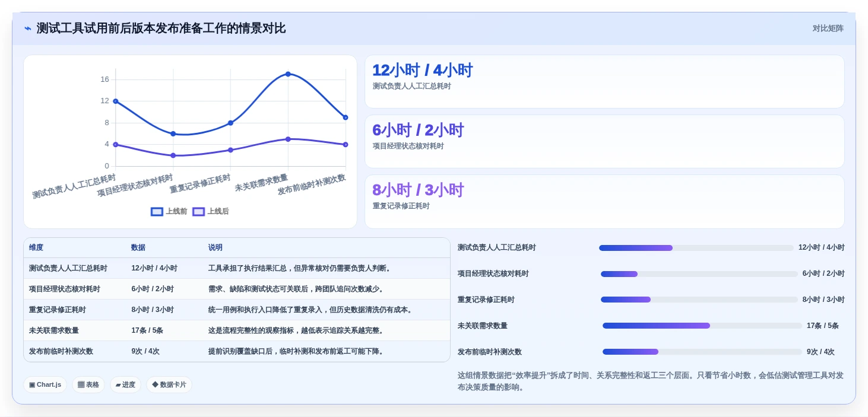Click table cell 项目经理状态核对耗时
This screenshot has width=868, height=417.
[x=65, y=289]
